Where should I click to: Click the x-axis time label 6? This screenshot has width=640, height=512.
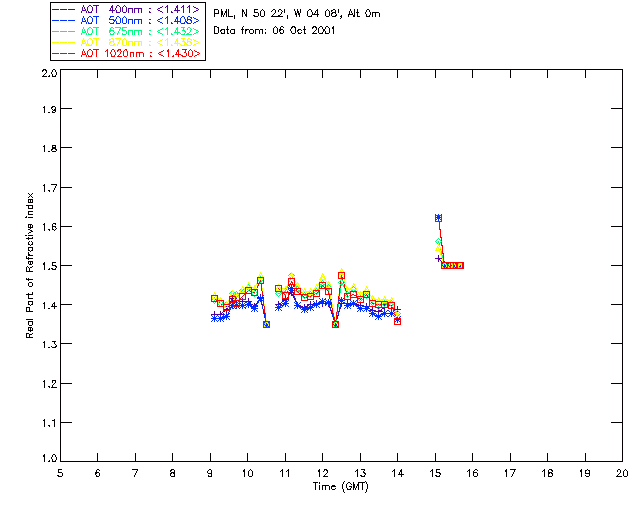tap(98, 473)
